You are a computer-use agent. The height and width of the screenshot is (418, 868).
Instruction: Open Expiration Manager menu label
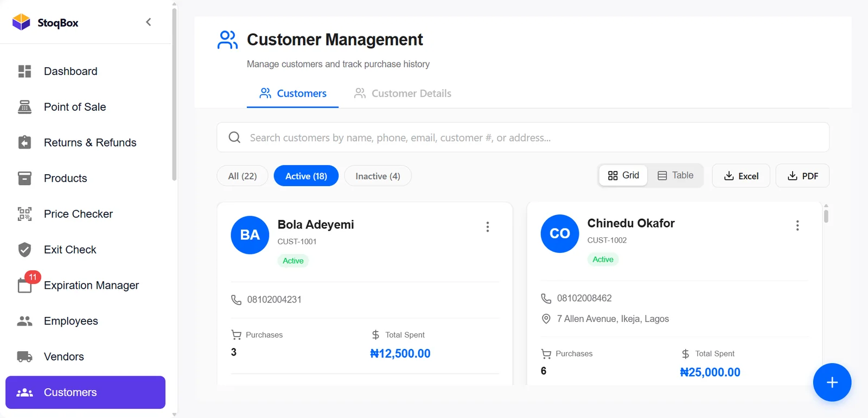91,286
